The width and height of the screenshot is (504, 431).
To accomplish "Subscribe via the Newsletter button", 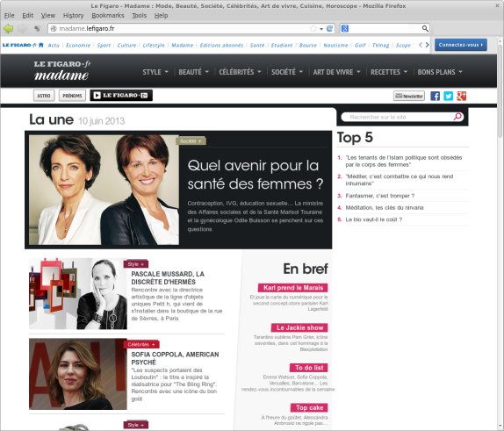I will tap(409, 96).
